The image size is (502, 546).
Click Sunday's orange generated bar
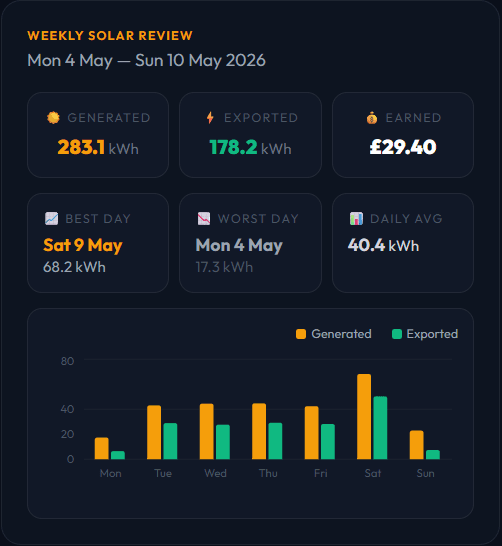417,445
